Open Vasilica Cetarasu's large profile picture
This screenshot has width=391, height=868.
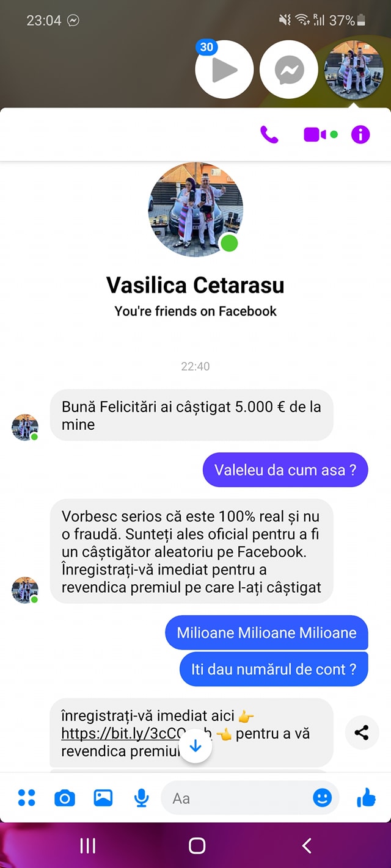[195, 209]
